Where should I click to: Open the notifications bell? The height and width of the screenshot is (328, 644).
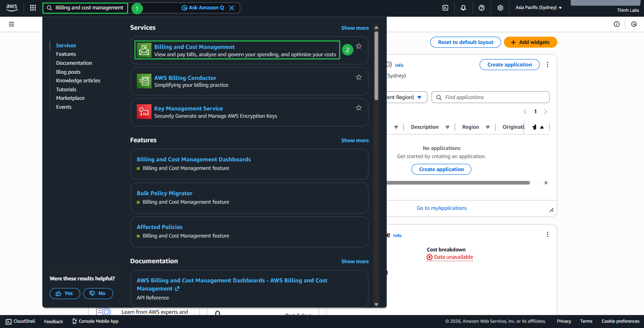click(x=463, y=8)
